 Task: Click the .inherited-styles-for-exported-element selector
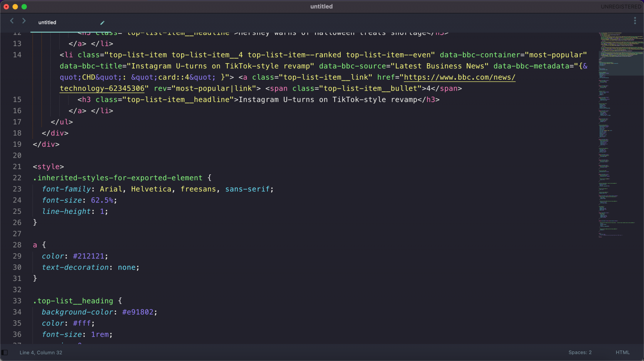click(x=118, y=178)
